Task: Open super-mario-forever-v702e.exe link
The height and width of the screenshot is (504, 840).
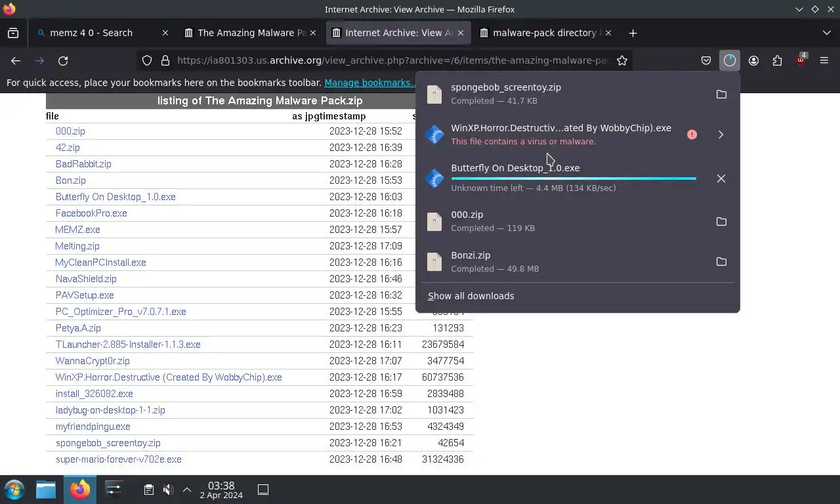Action: point(119,459)
